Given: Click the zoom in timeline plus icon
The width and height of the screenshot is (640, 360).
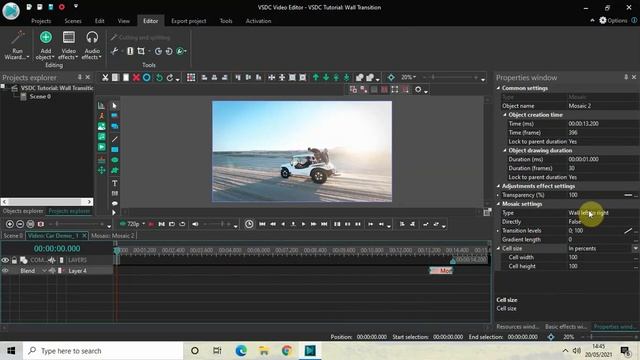Looking at the screenshot, I should click(10, 224).
